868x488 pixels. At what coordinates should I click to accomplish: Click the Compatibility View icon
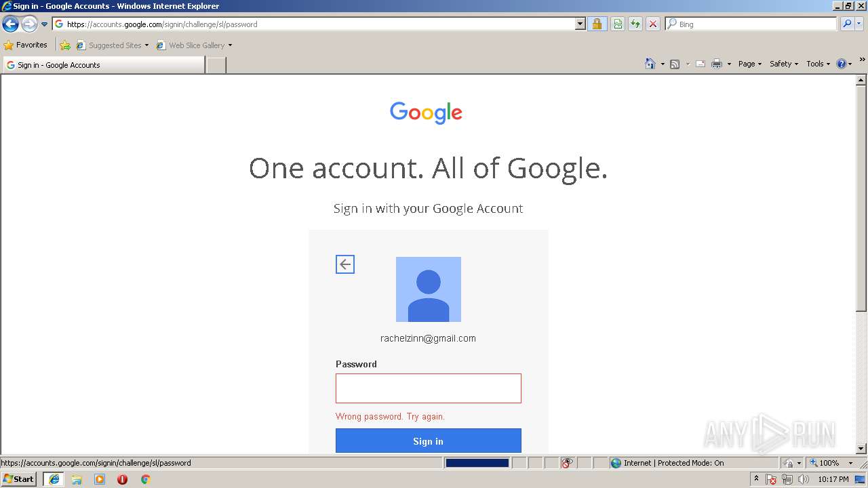coord(618,24)
